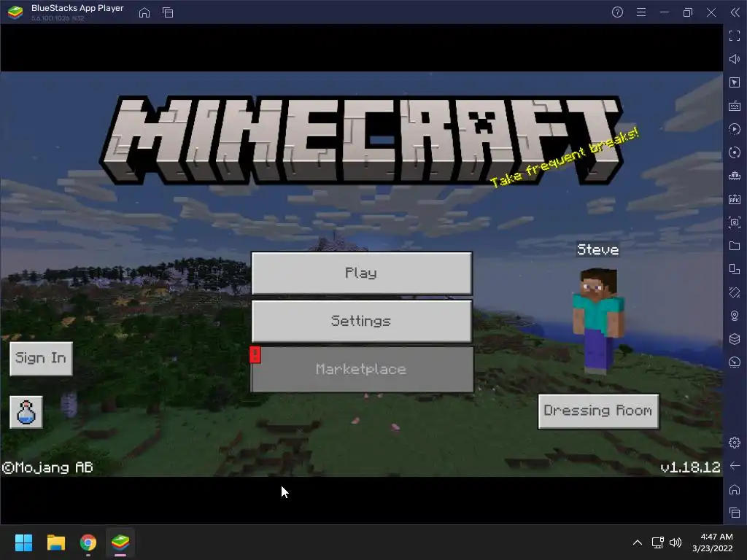Open the Windows Start menu
The height and width of the screenshot is (560, 747).
pyautogui.click(x=23, y=542)
